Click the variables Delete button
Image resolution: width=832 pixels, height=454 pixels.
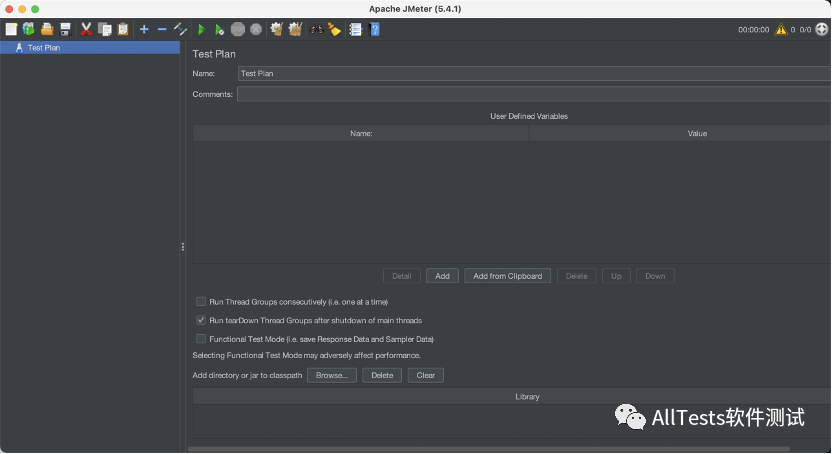tap(577, 276)
